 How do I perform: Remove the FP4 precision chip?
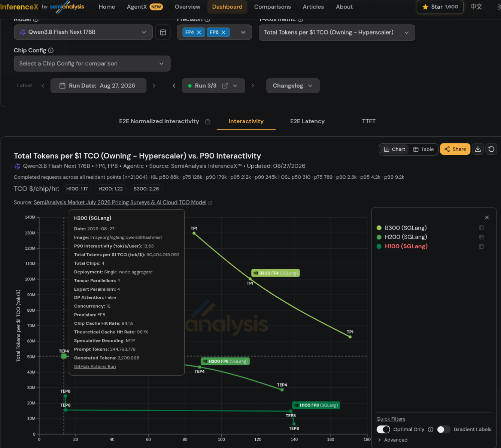[199, 33]
